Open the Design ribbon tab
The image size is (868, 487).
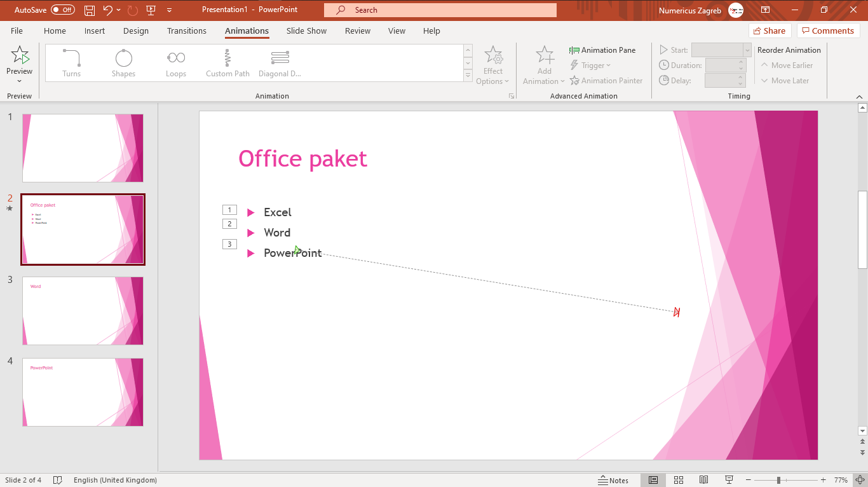tap(135, 31)
